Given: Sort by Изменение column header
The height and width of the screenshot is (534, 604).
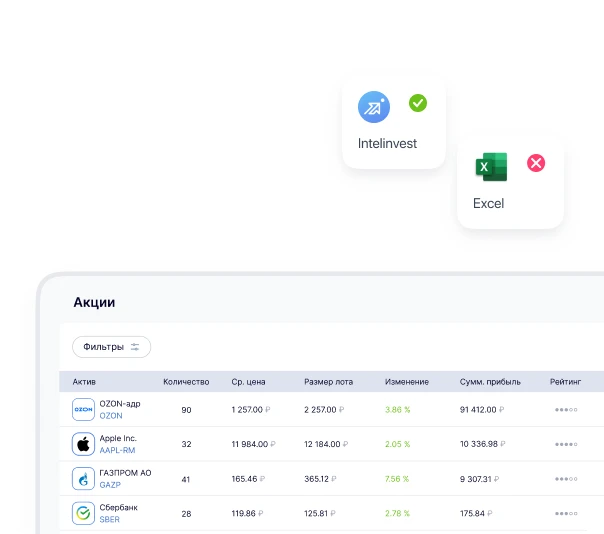Looking at the screenshot, I should (x=406, y=382).
